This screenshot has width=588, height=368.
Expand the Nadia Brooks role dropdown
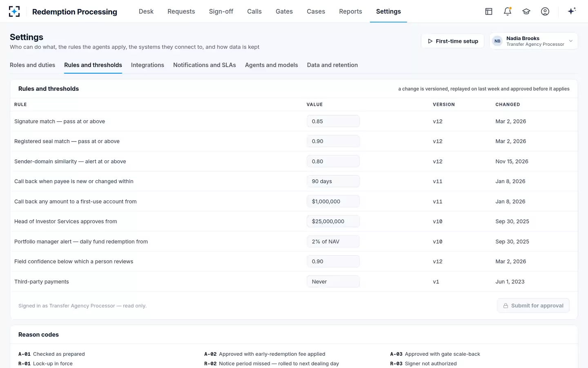tap(534, 41)
